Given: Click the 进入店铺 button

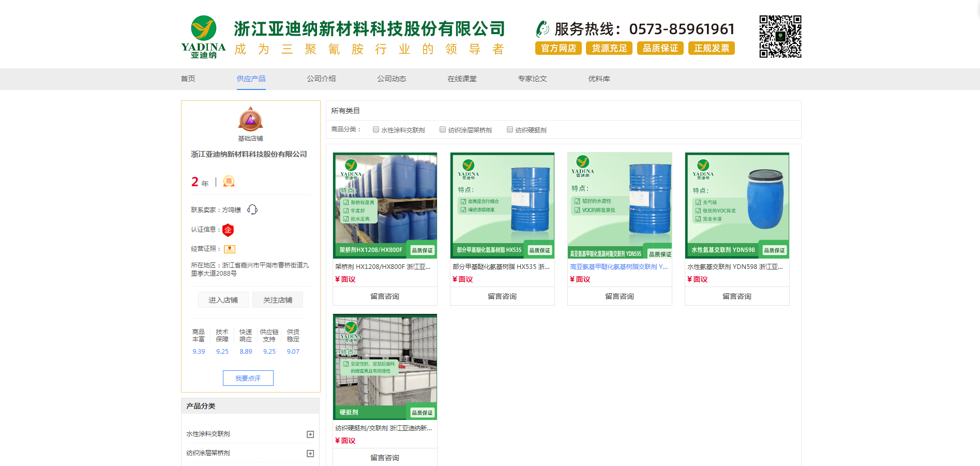Looking at the screenshot, I should coord(223,300).
